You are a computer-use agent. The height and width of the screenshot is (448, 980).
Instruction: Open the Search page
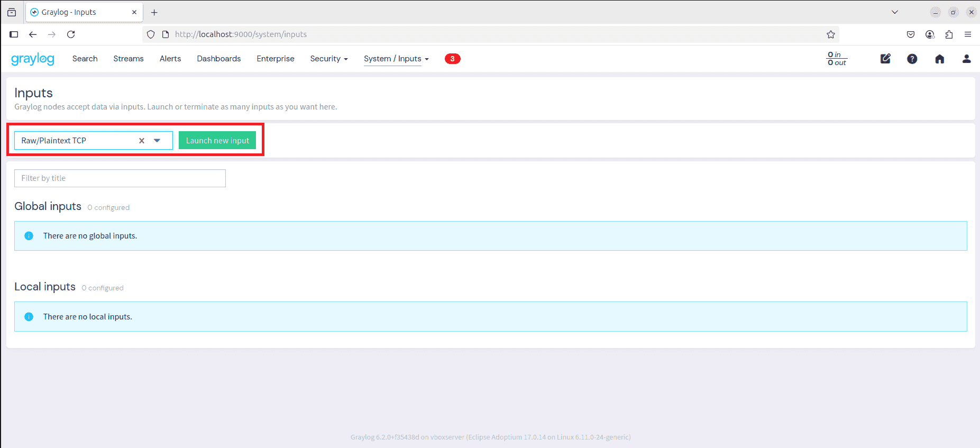coord(85,59)
